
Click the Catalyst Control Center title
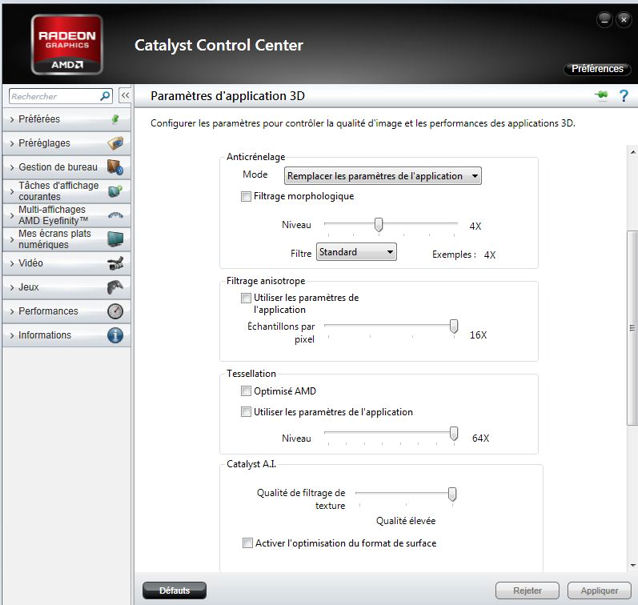coord(218,46)
